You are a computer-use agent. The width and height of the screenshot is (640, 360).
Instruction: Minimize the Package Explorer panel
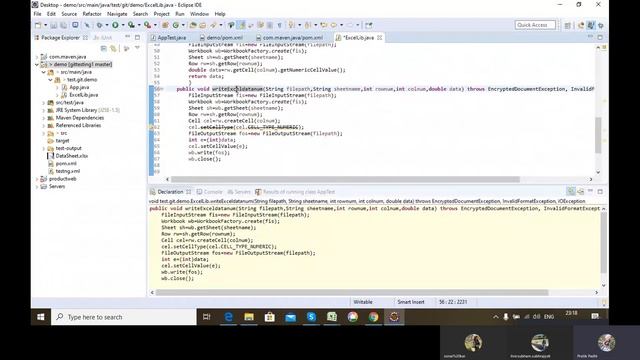128,37
